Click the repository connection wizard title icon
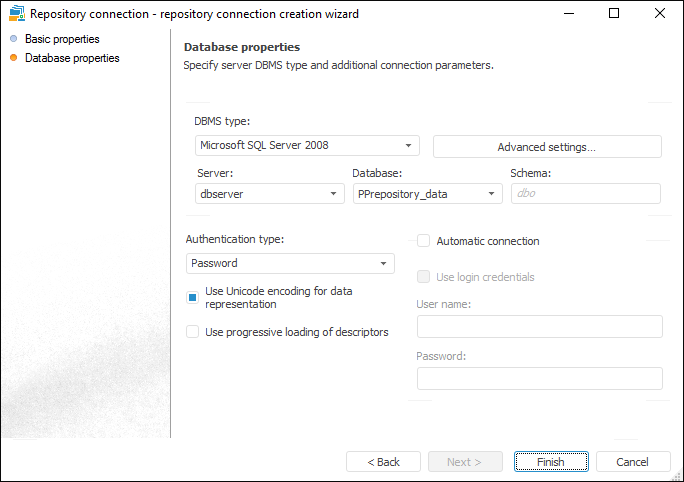The width and height of the screenshot is (684, 482). [16, 14]
